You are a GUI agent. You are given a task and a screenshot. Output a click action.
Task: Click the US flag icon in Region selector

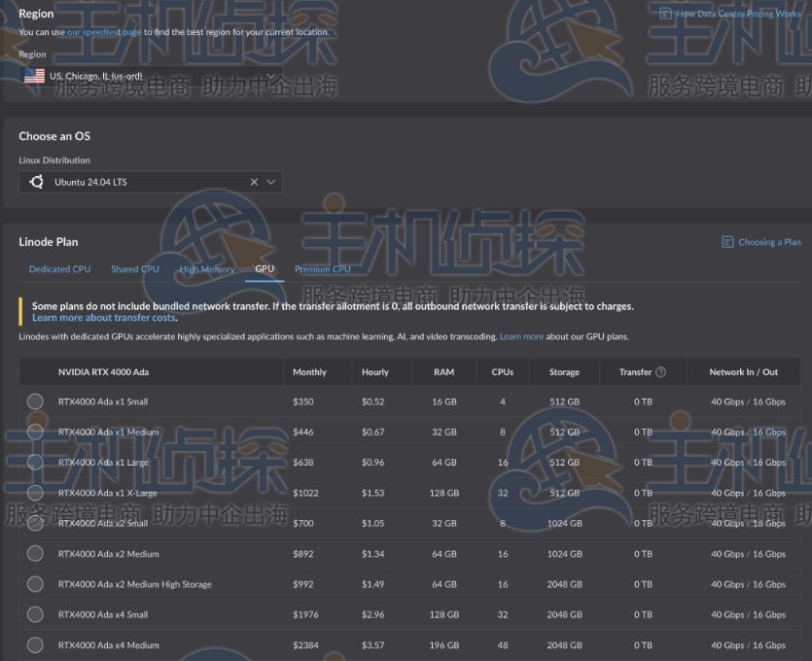coord(35,76)
